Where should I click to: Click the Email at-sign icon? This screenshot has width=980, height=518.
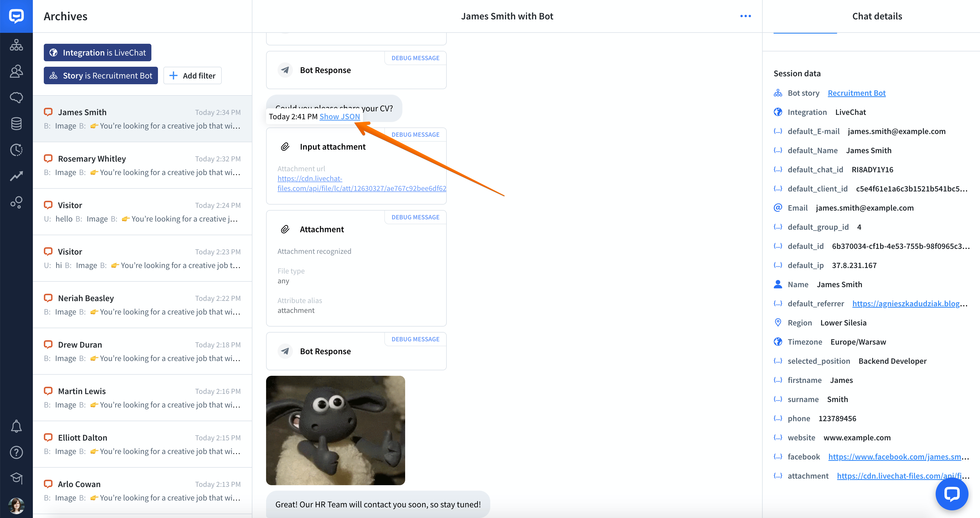pyautogui.click(x=778, y=208)
